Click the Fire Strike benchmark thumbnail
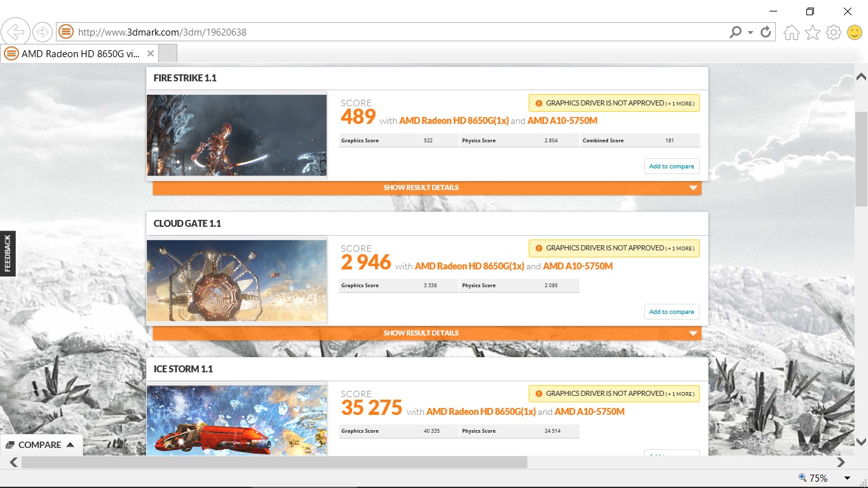The height and width of the screenshot is (488, 868). point(236,135)
